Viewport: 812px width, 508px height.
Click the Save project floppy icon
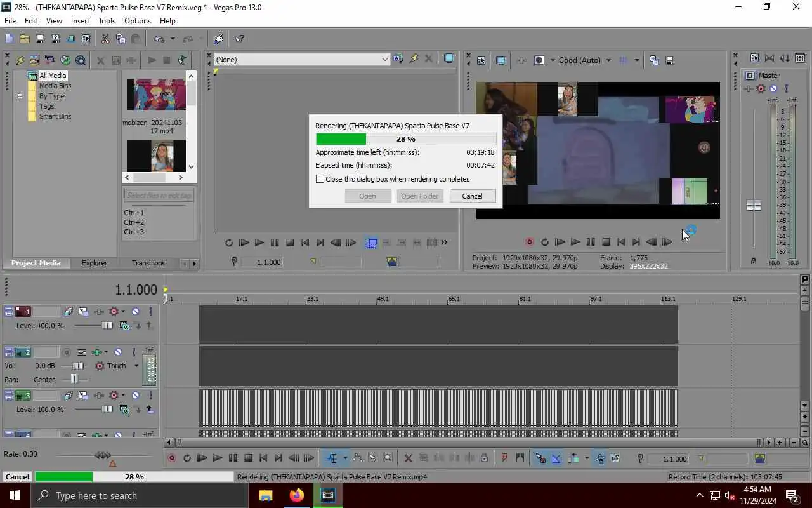[x=39, y=39]
